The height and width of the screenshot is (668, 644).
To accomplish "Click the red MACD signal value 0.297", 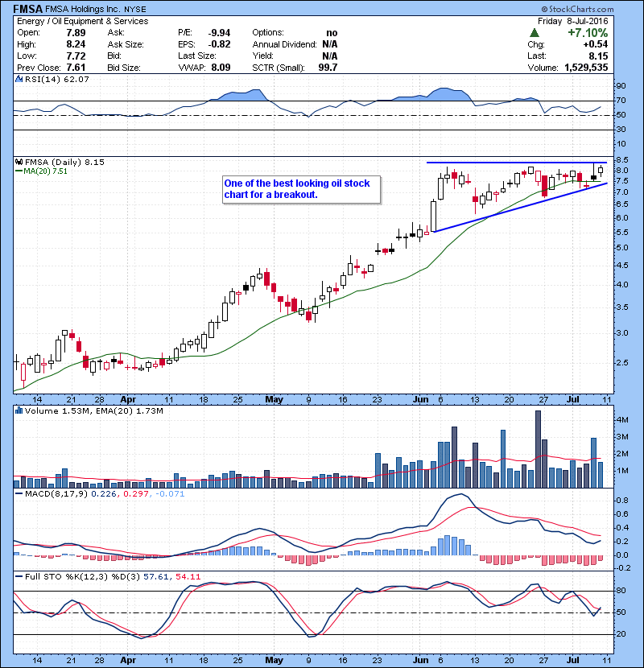I will click(136, 494).
